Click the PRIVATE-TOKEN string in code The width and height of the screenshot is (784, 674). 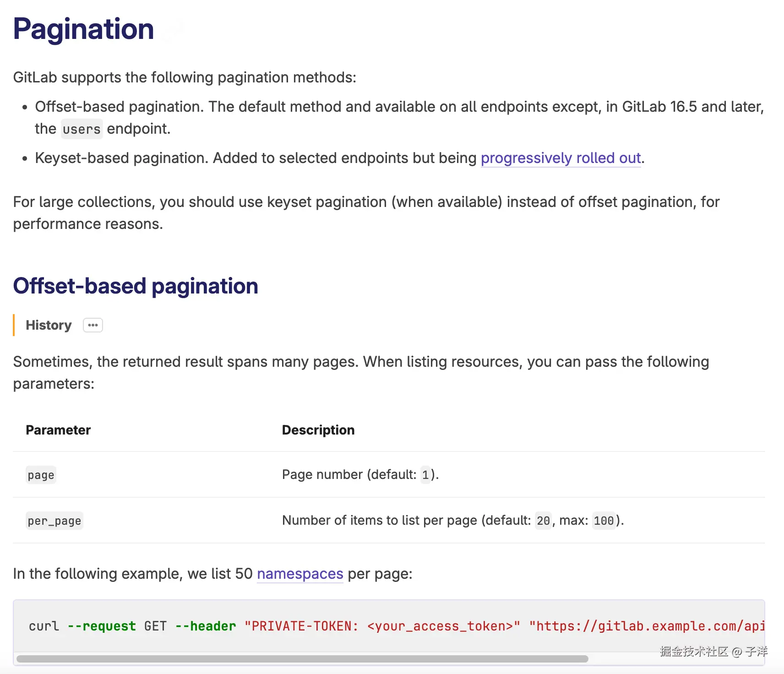click(x=382, y=626)
